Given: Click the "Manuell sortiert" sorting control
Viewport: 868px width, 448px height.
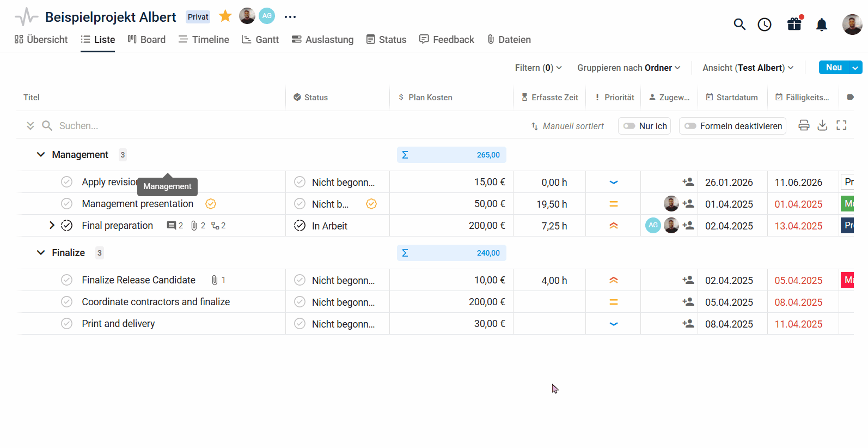Looking at the screenshot, I should 567,126.
